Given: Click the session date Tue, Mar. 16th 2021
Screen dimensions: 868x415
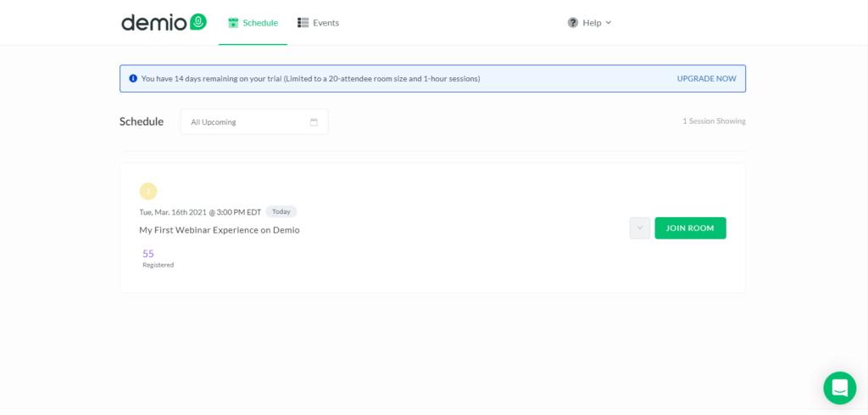Looking at the screenshot, I should coord(173,211).
